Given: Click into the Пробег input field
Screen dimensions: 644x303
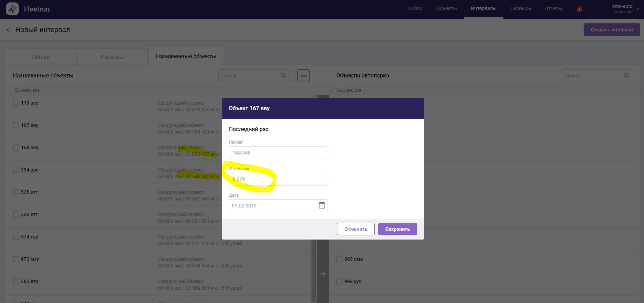Looking at the screenshot, I should coord(278,153).
